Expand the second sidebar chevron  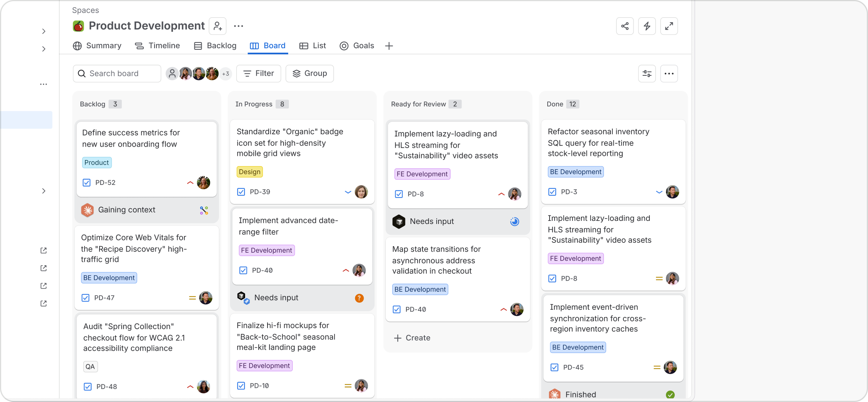[x=44, y=49]
